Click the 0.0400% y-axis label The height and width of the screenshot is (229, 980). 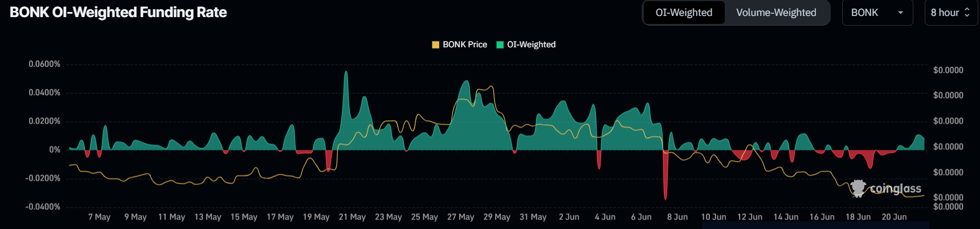(x=44, y=92)
